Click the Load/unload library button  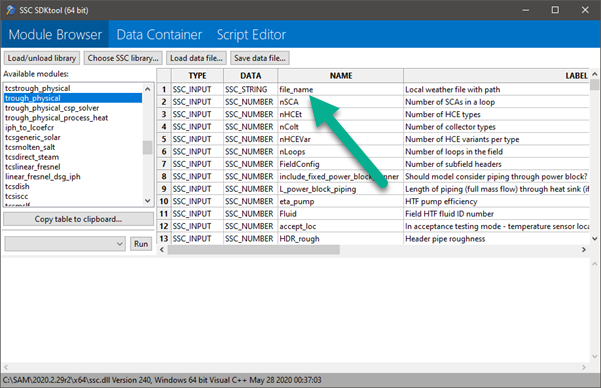tap(42, 58)
